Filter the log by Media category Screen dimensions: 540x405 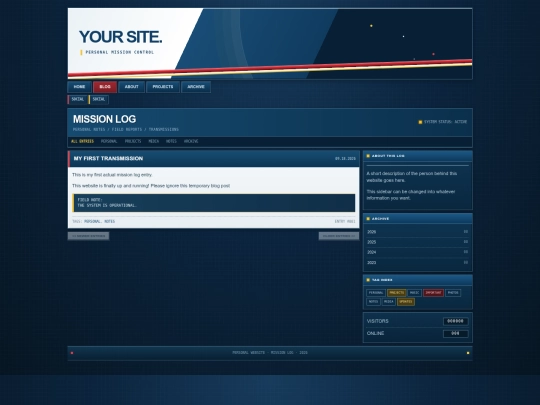pyautogui.click(x=154, y=141)
